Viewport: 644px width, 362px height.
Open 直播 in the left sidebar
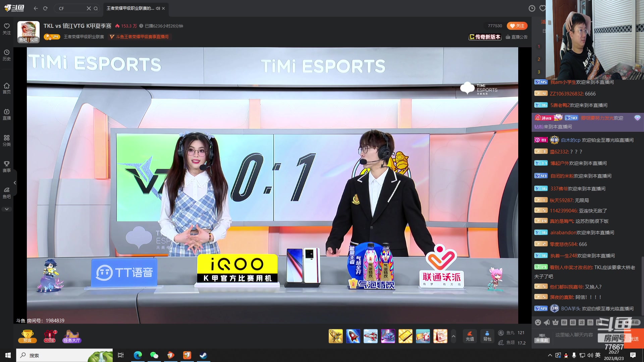[7, 114]
